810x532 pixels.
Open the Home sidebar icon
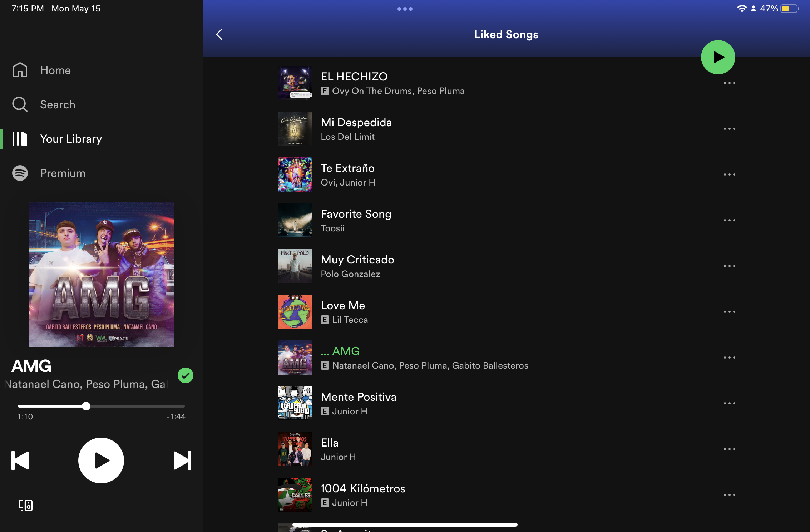20,70
